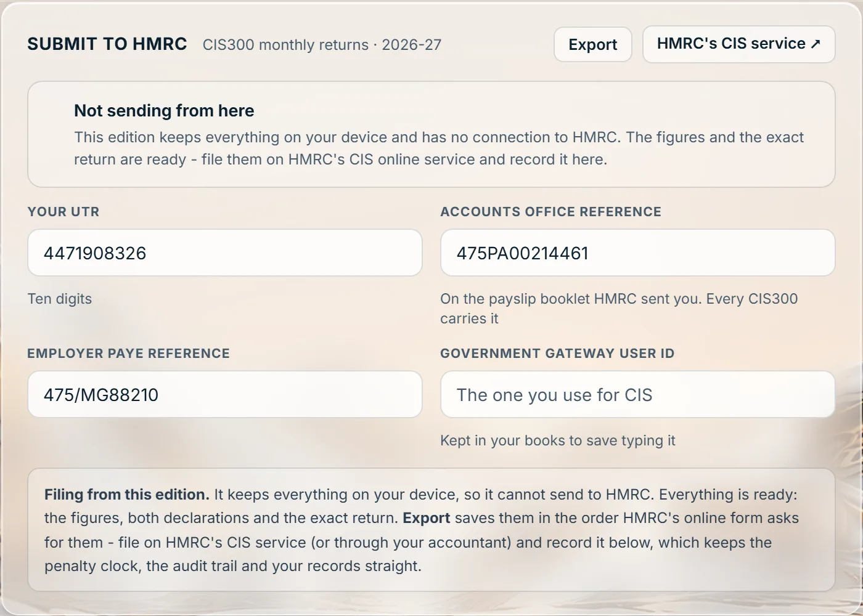This screenshot has height=616, width=863.
Task: Click the 'Not sending from here' heading
Action: pos(164,111)
